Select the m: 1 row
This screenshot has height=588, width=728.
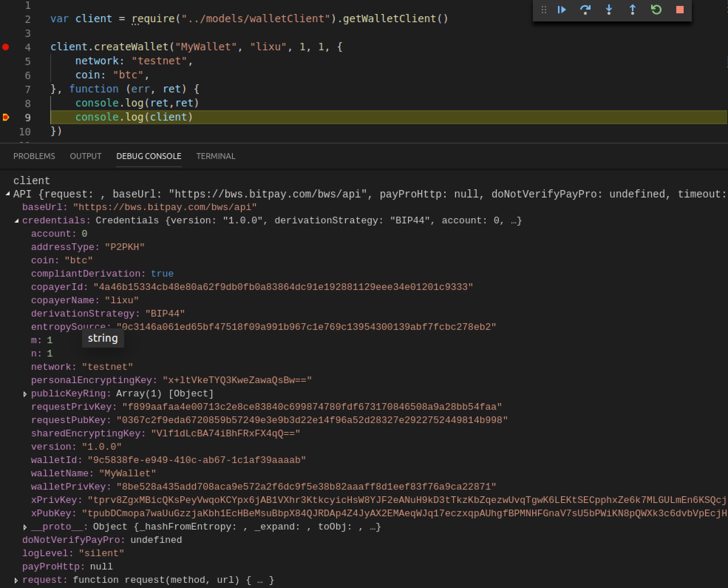click(x=42, y=340)
